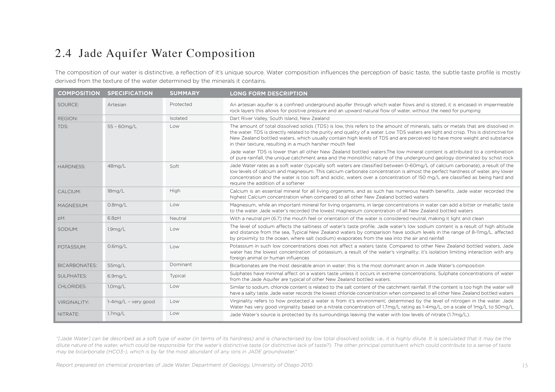Click the 1-4mg/L – very good cell
The height and width of the screenshot is (392, 555).
tap(131, 302)
